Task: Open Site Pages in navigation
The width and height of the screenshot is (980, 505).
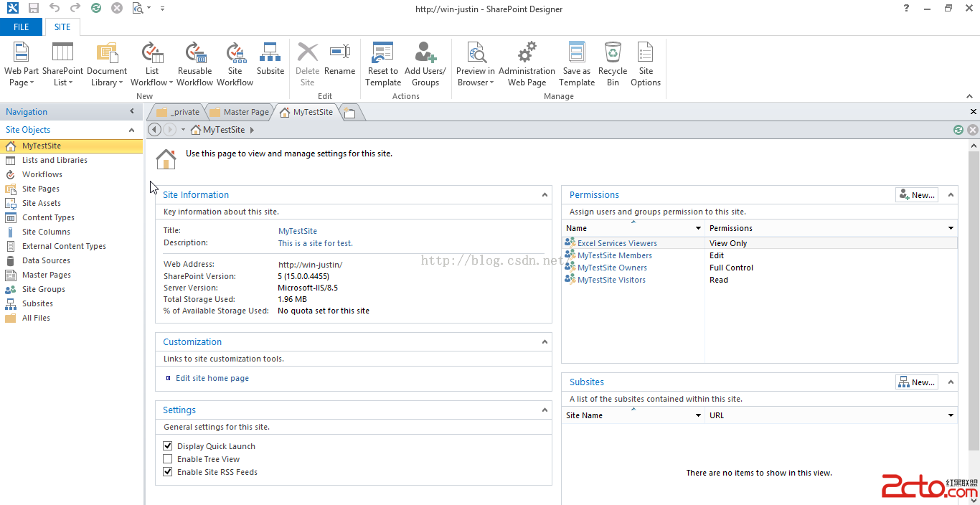Action: 41,189
